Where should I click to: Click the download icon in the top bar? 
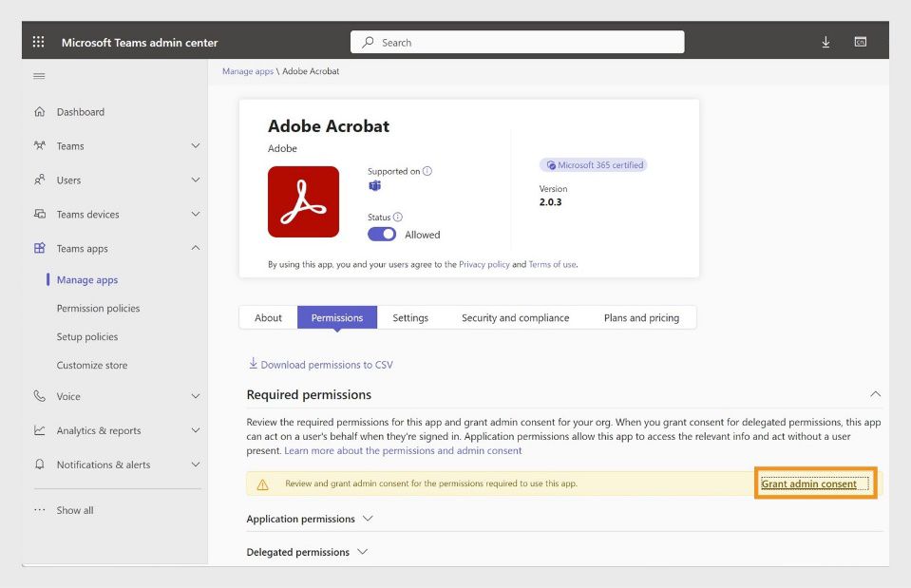click(x=825, y=41)
